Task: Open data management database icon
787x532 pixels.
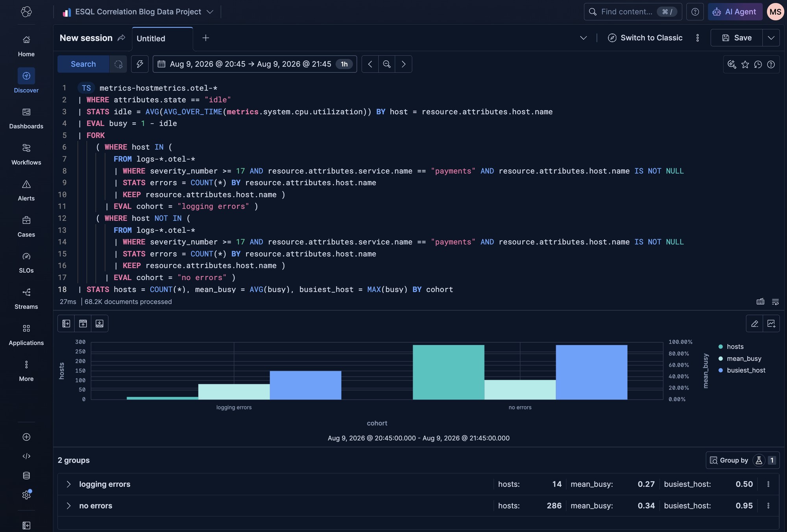Action: 26,475
